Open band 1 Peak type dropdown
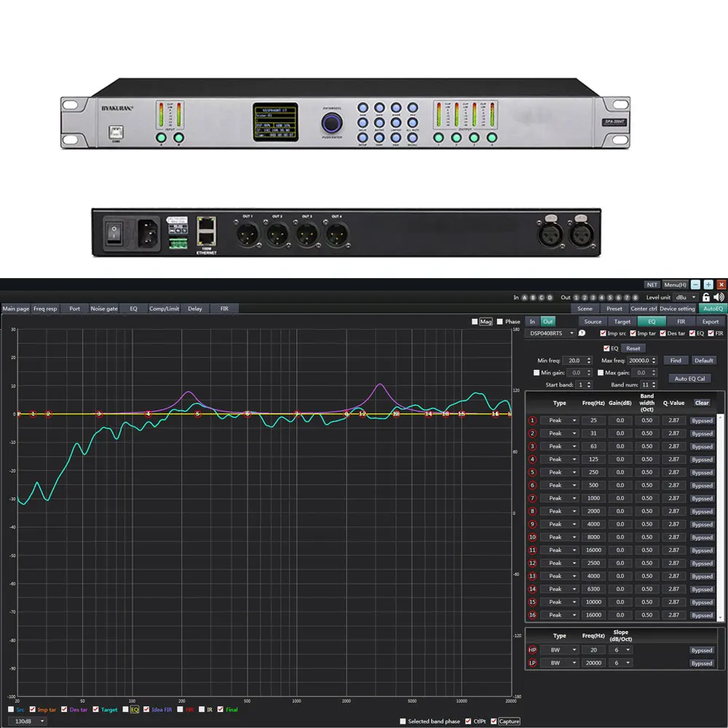The image size is (728, 728). 559,421
